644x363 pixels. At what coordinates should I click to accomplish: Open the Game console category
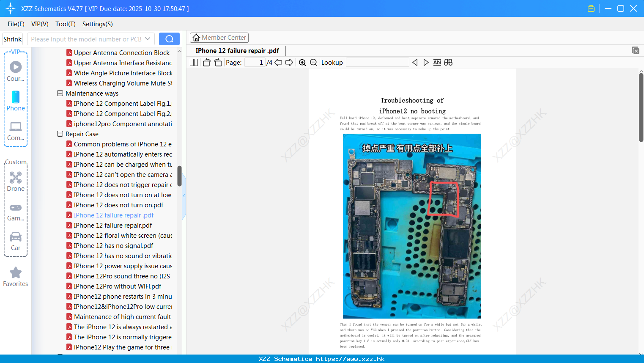pos(16,212)
